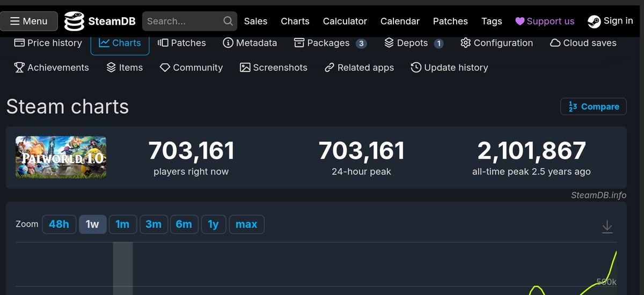Open the Price history tab
The height and width of the screenshot is (295, 644).
tap(48, 43)
